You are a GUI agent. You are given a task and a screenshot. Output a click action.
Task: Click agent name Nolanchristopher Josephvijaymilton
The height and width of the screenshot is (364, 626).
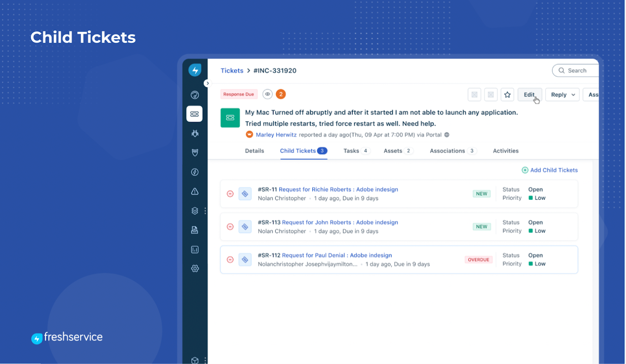[x=308, y=264]
